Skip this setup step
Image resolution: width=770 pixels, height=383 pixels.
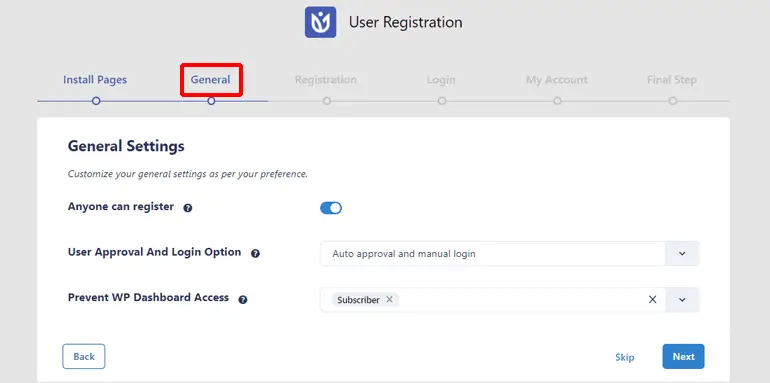(x=625, y=357)
